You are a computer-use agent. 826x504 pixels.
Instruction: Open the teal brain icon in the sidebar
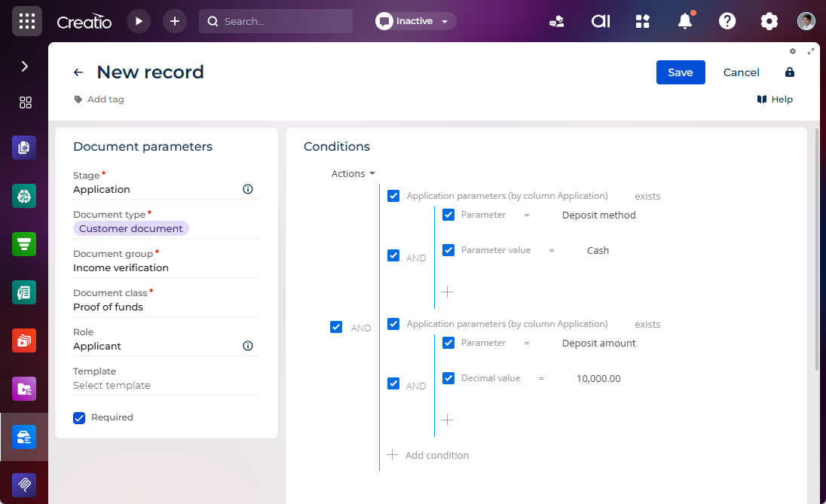[x=24, y=196]
